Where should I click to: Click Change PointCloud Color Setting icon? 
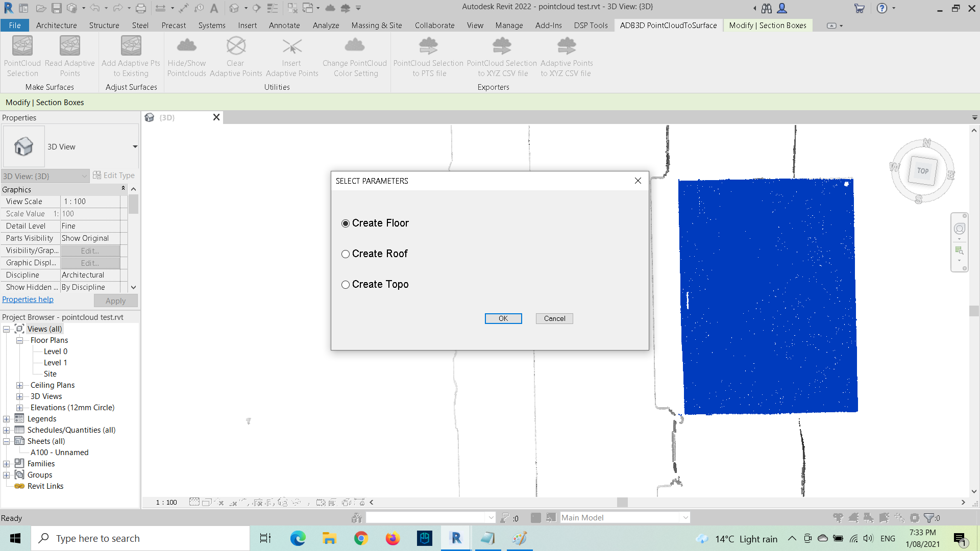355,46
